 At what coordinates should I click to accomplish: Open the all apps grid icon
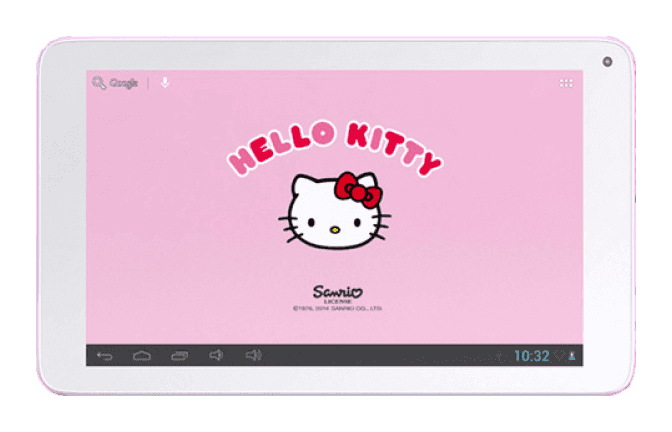coord(566,83)
